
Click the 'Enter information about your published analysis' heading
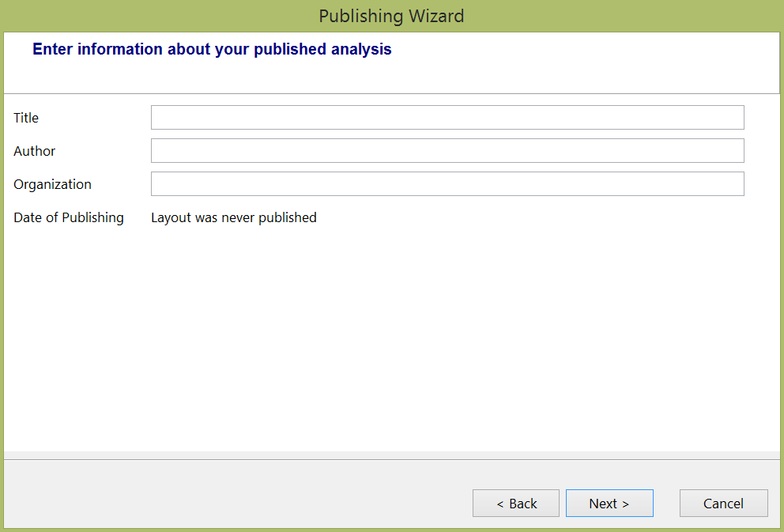pyautogui.click(x=212, y=49)
